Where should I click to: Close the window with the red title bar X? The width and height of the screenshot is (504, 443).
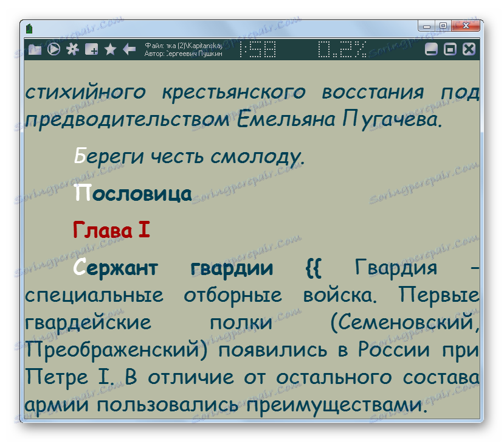[x=466, y=26]
